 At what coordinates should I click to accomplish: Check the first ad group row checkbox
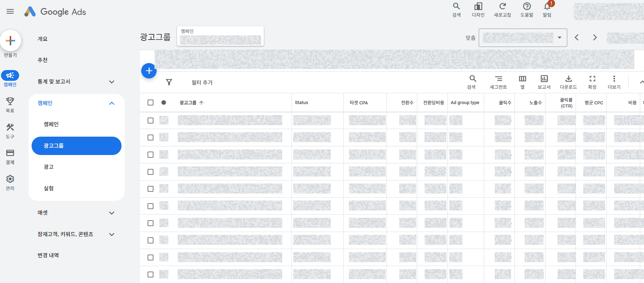point(150,120)
